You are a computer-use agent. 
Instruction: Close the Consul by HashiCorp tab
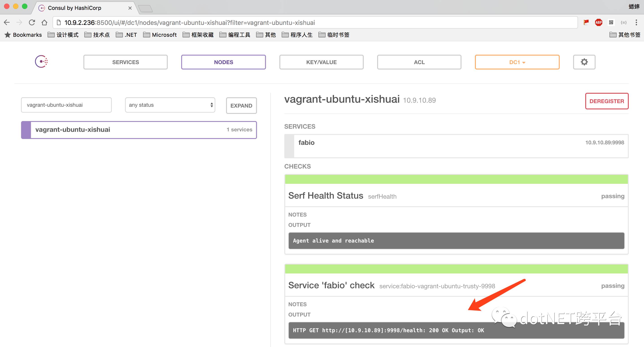[130, 8]
